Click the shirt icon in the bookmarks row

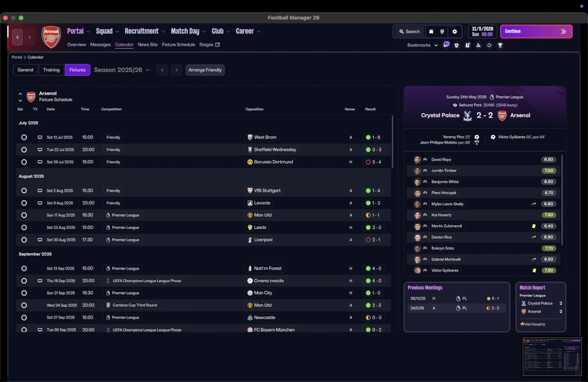click(x=457, y=45)
